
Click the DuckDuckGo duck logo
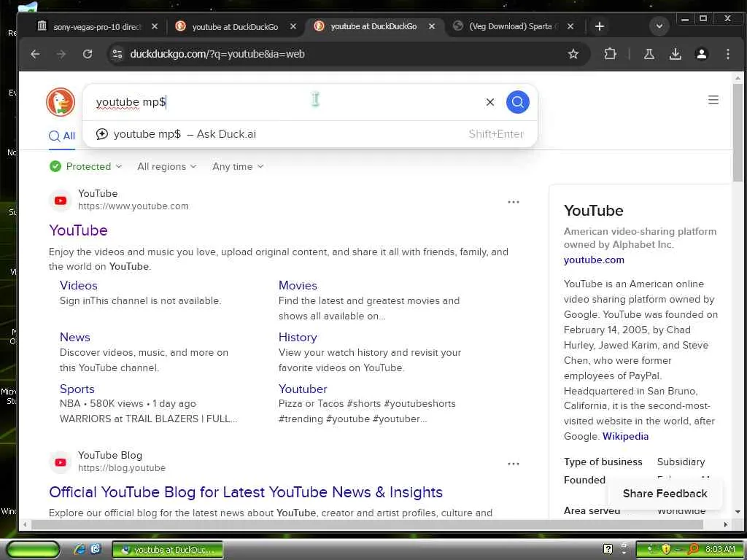(61, 102)
